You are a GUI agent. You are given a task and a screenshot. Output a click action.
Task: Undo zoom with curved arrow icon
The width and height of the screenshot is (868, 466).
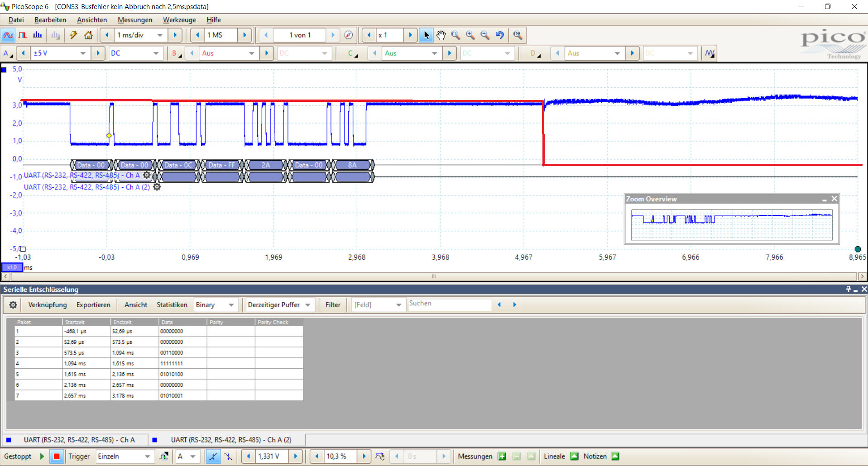(x=500, y=35)
